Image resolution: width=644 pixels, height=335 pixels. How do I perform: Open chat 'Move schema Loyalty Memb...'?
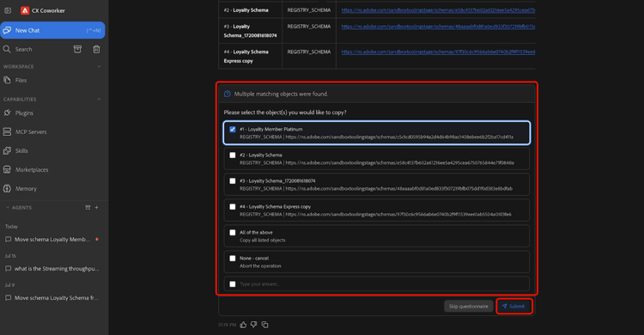click(x=52, y=240)
